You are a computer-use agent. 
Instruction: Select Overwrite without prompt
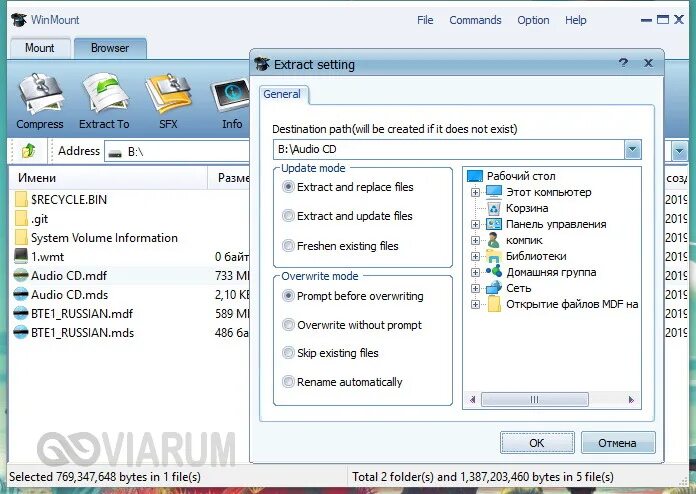[352, 325]
